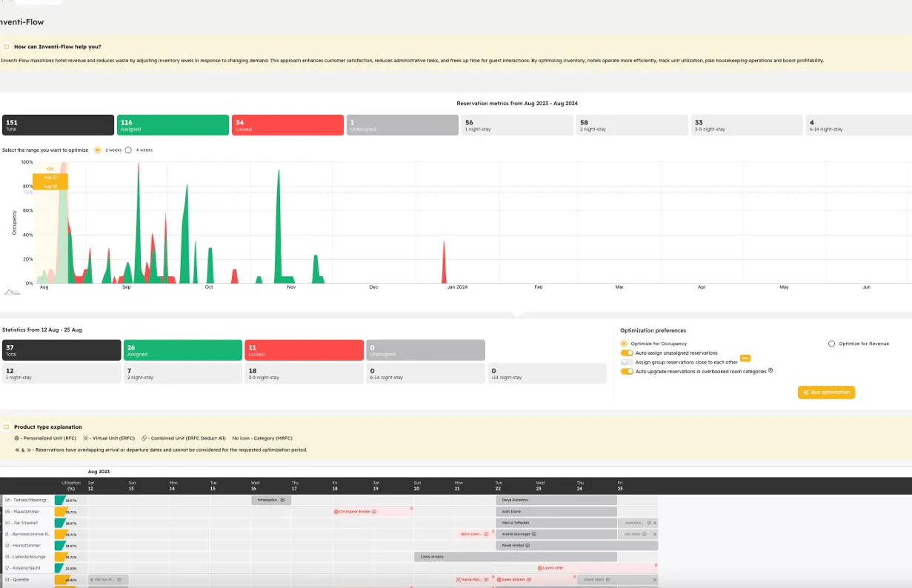
Task: Click the 26 Assigned statistics card
Action: click(x=183, y=350)
